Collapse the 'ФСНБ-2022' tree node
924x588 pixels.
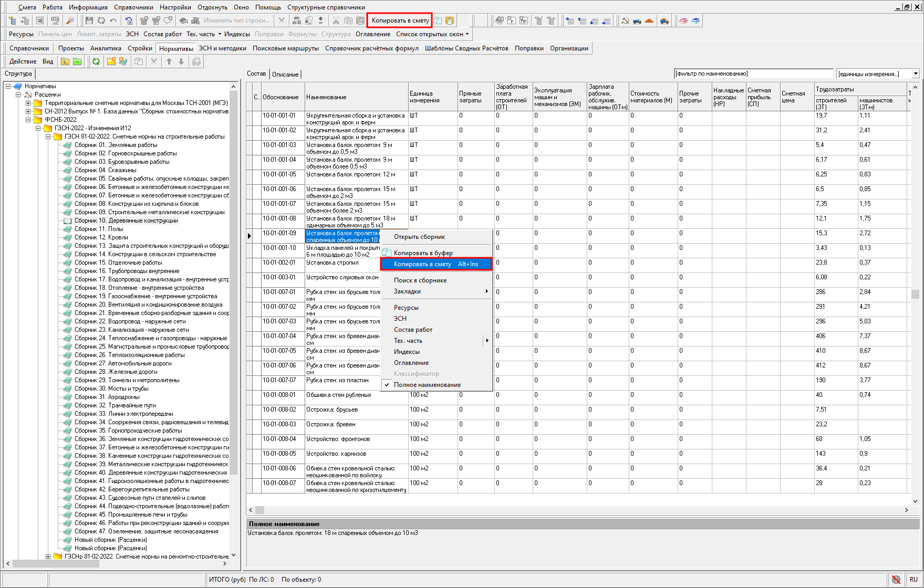(x=28, y=120)
